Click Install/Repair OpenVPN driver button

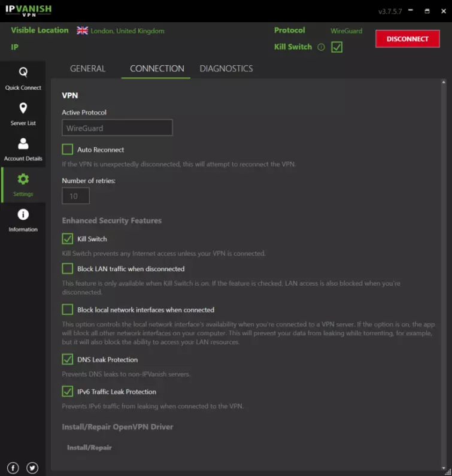pos(89,447)
